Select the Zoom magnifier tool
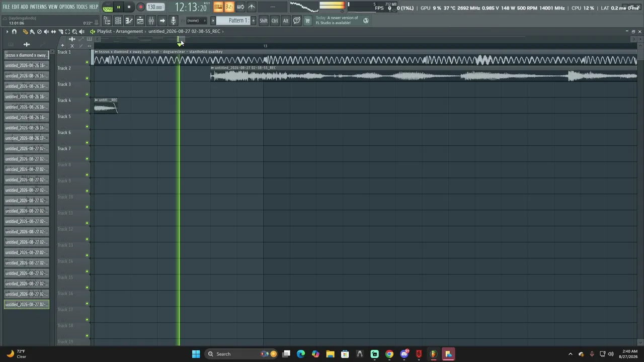The image size is (644, 362). [74, 32]
